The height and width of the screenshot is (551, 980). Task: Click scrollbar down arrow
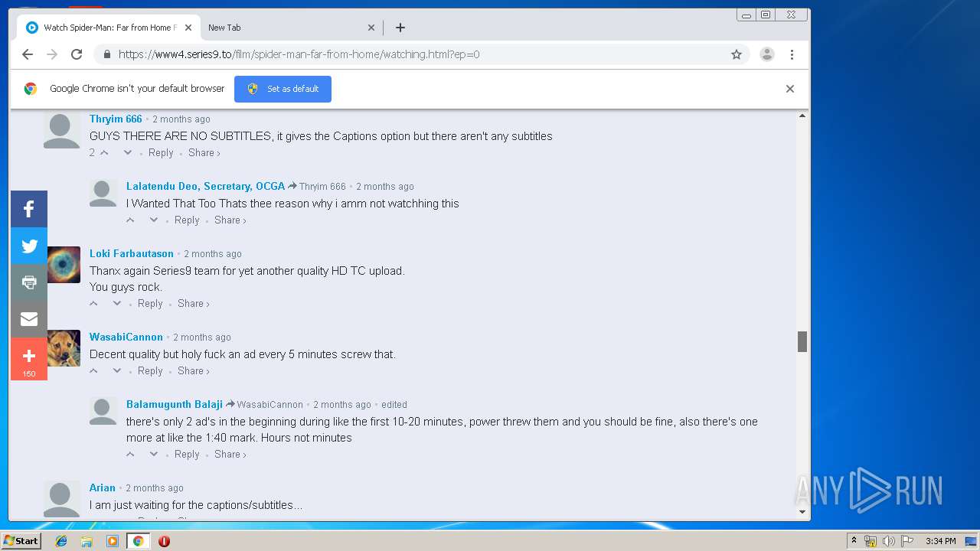(x=802, y=512)
